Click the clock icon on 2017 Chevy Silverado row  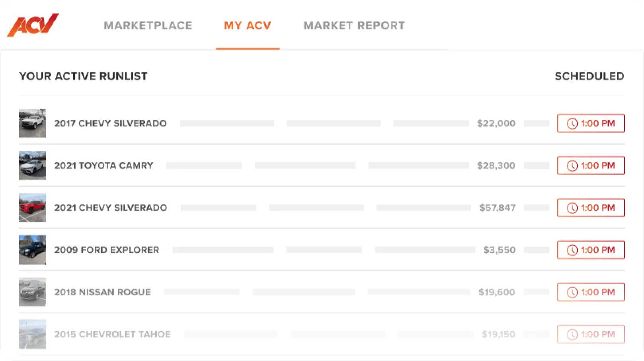[572, 123]
